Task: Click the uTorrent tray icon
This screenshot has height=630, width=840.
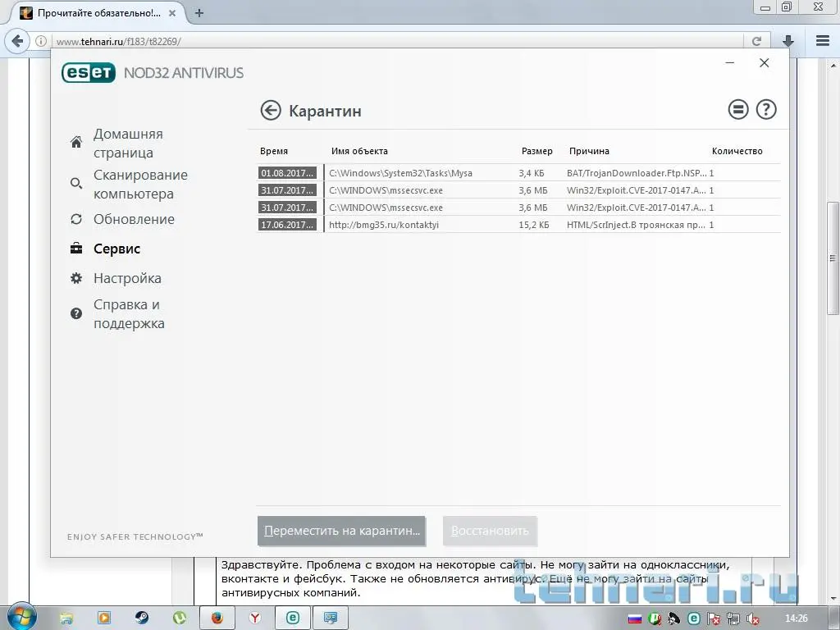Action: click(654, 619)
